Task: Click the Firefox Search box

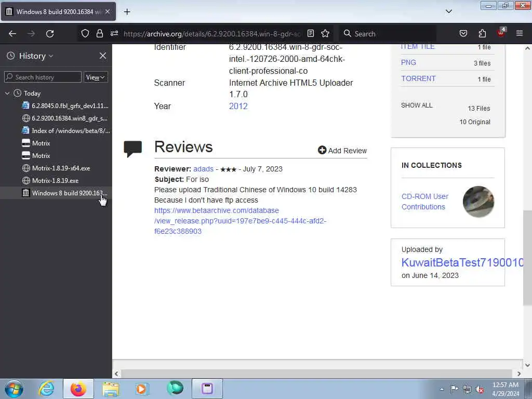Action: point(388,34)
